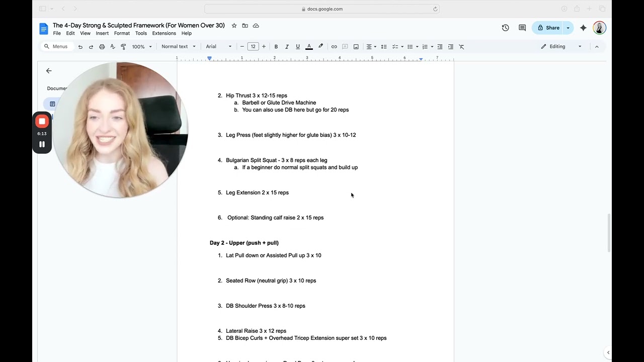This screenshot has height=362, width=644.
Task: Open all comments panel icon
Action: [522, 28]
